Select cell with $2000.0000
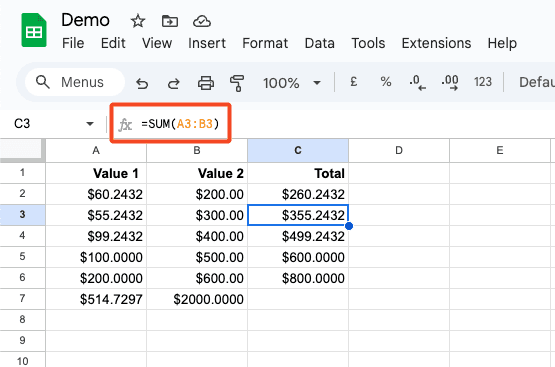This screenshot has width=555, height=367. coord(197,299)
